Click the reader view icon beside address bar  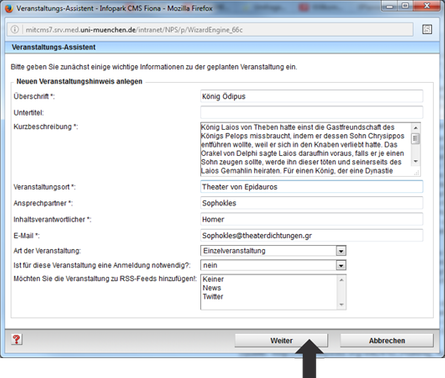(x=427, y=30)
